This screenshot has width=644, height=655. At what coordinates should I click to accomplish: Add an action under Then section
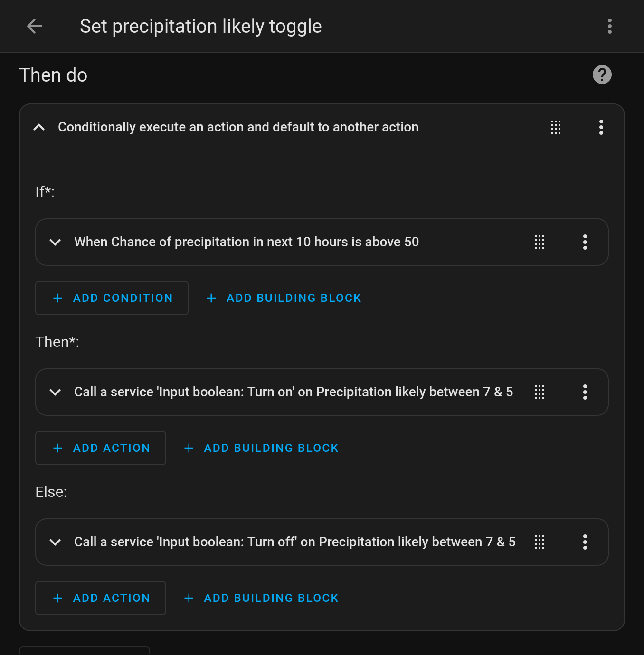(x=101, y=448)
